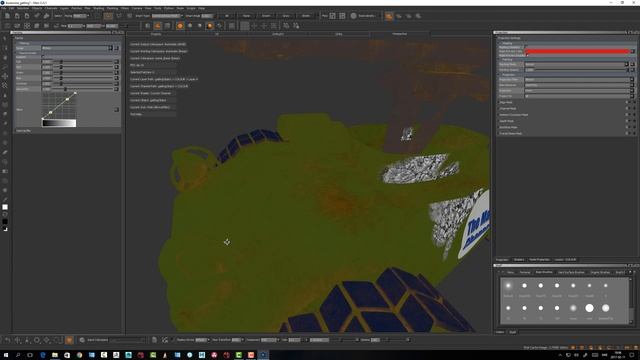Open the Organic Brushes shelf tab

[600, 272]
